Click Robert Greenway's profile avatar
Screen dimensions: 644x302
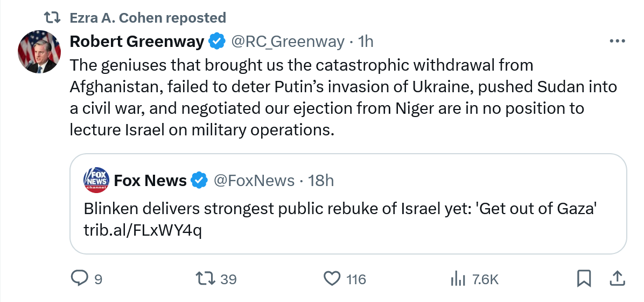[39, 52]
